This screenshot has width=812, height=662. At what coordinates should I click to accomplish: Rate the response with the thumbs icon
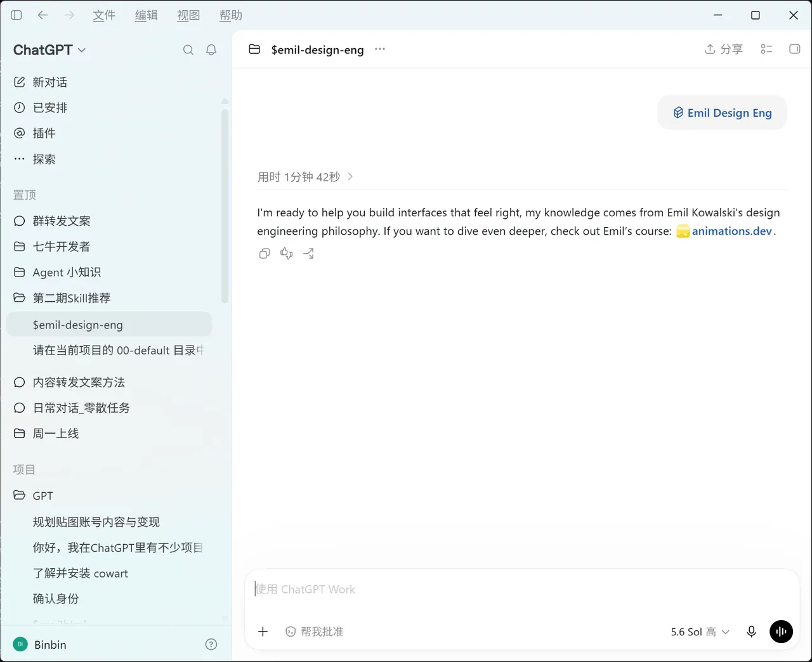tap(287, 254)
